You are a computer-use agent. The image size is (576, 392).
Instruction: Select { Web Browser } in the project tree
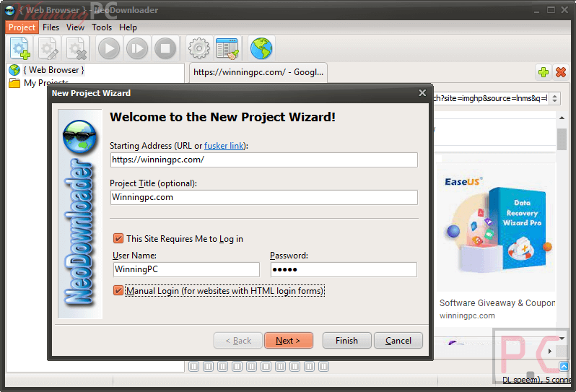tap(53, 70)
